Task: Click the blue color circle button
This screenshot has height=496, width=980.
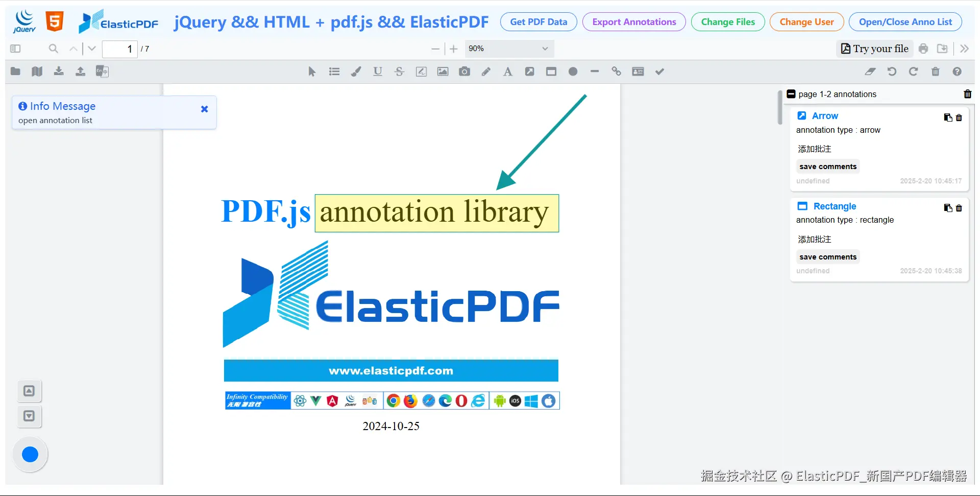Action: (x=30, y=454)
